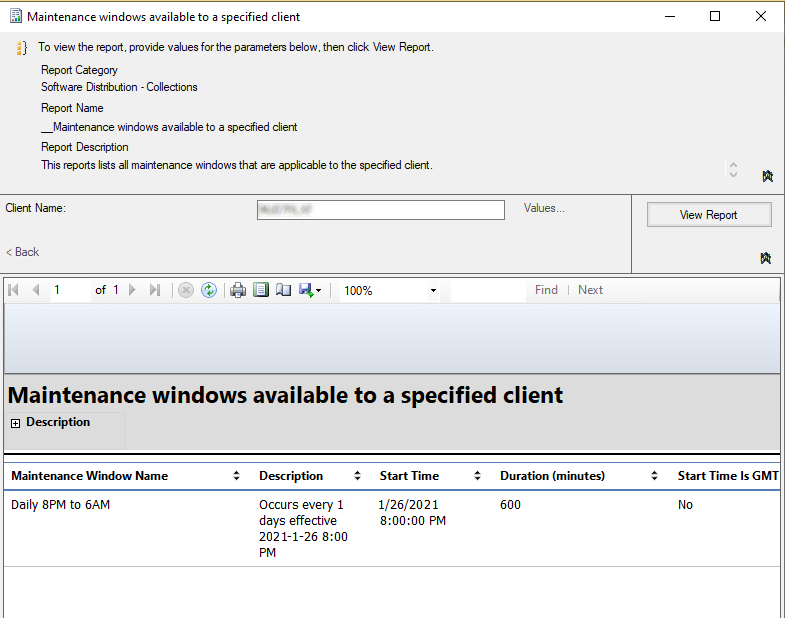Click the Stop rendering icon
The width and height of the screenshot is (785, 618).
(x=186, y=290)
